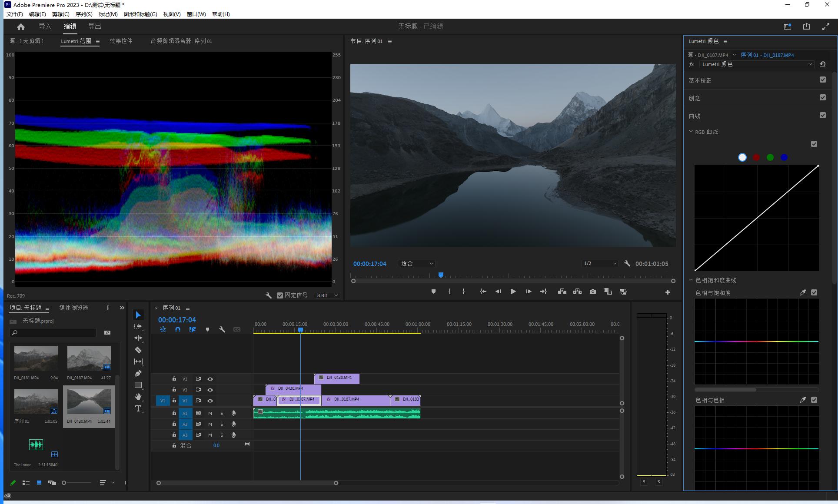Select the Type tool
Screen dimensions: 838x504
(x=138, y=408)
